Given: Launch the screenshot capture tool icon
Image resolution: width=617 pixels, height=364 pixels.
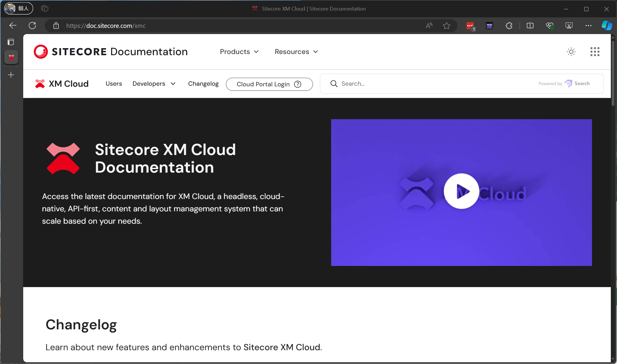Looking at the screenshot, I should (x=569, y=26).
